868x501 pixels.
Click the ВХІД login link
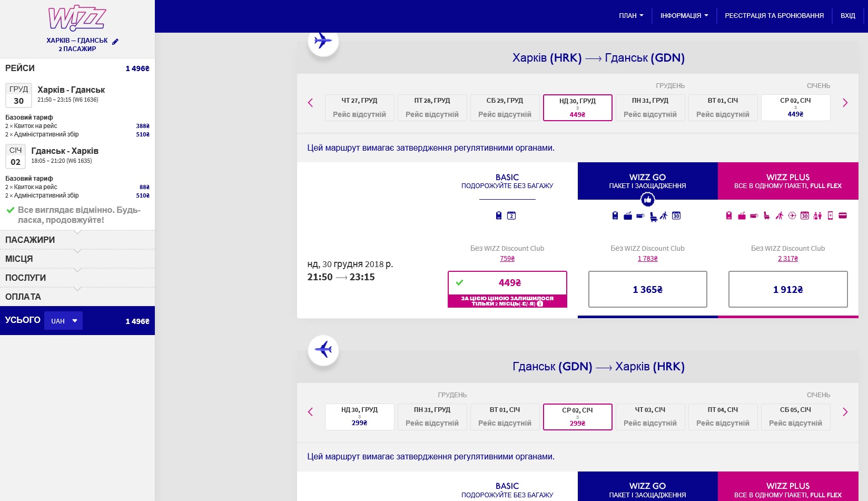coord(847,16)
